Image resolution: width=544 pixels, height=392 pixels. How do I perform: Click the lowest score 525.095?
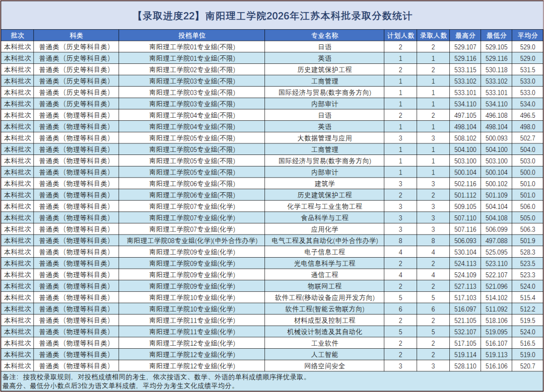point(497,252)
